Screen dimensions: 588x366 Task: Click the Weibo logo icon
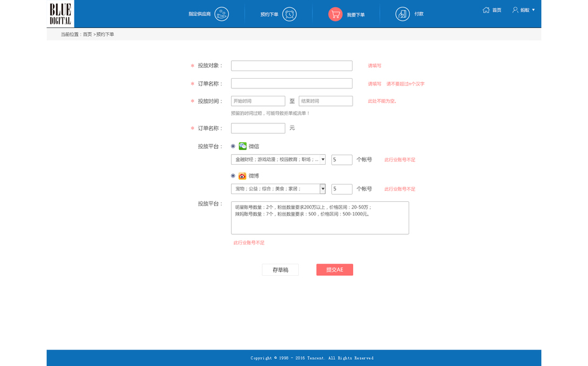pyautogui.click(x=243, y=176)
